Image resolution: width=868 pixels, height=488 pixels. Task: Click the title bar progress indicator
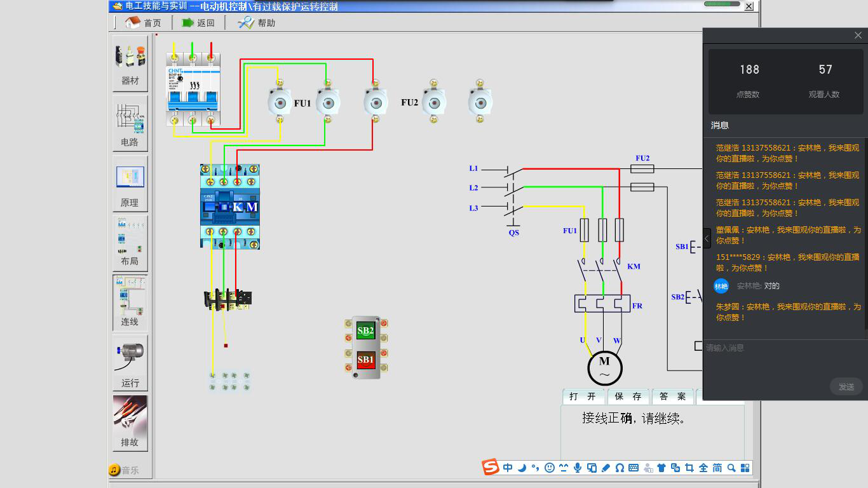[722, 4]
